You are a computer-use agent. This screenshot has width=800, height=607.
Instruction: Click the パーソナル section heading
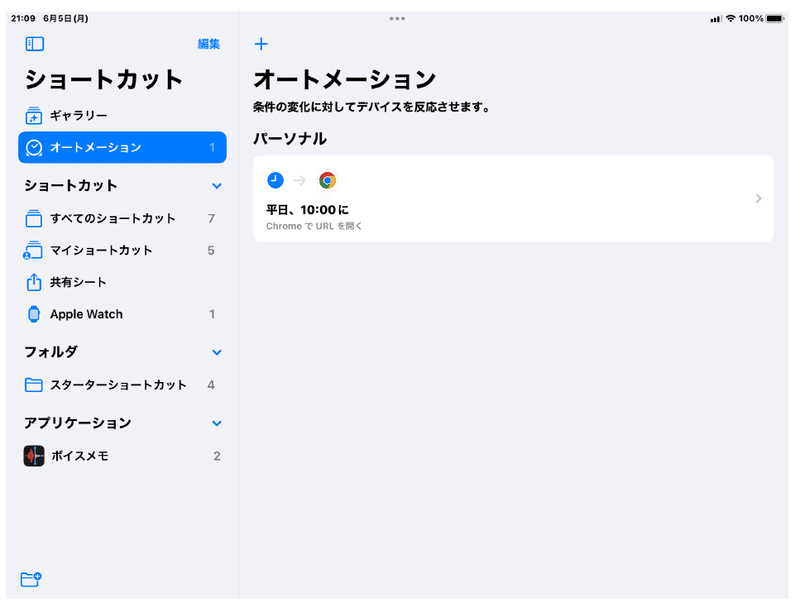[x=290, y=139]
